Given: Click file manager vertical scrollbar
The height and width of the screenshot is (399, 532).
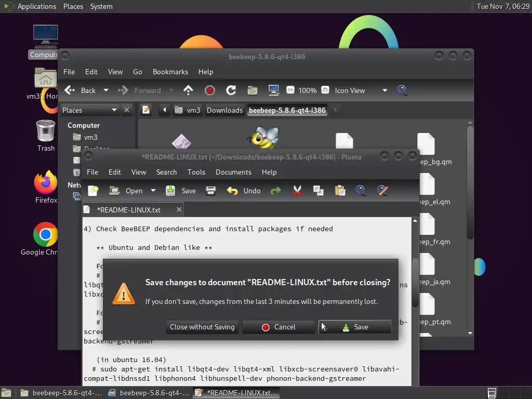Looking at the screenshot, I should [x=470, y=182].
